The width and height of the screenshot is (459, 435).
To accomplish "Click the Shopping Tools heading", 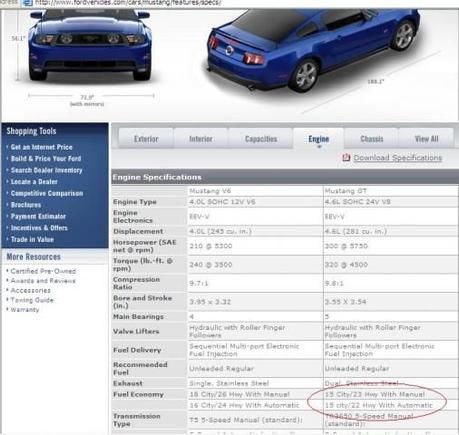I will [x=31, y=131].
